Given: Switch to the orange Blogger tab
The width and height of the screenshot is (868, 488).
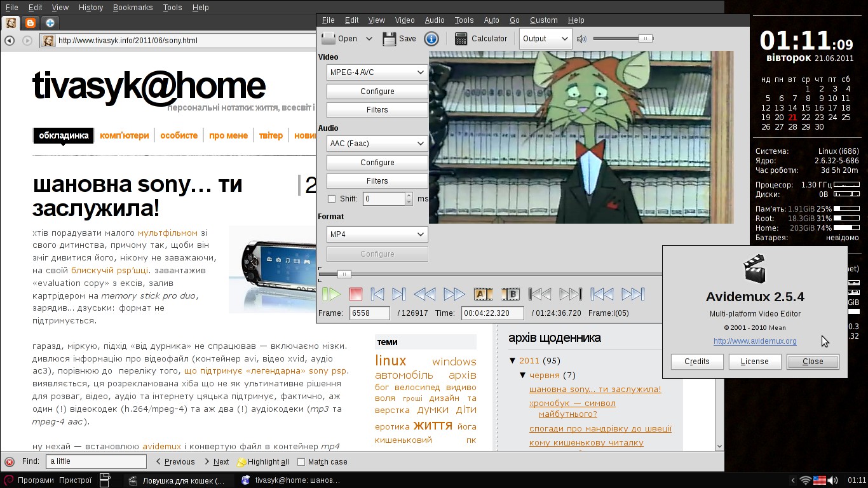Looking at the screenshot, I should (30, 23).
